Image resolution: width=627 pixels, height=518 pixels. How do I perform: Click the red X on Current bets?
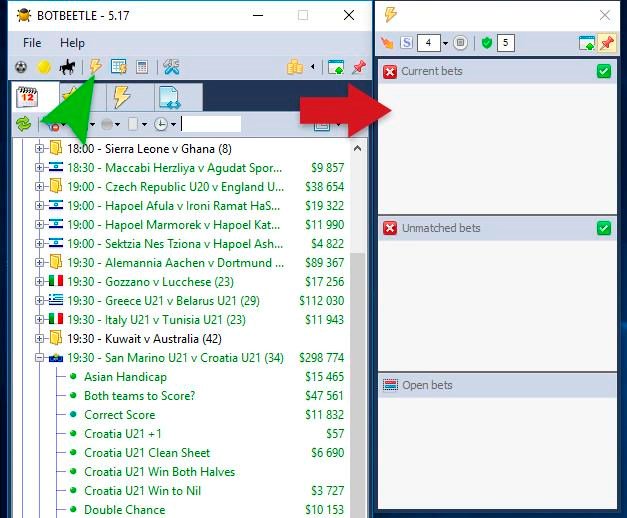point(390,72)
